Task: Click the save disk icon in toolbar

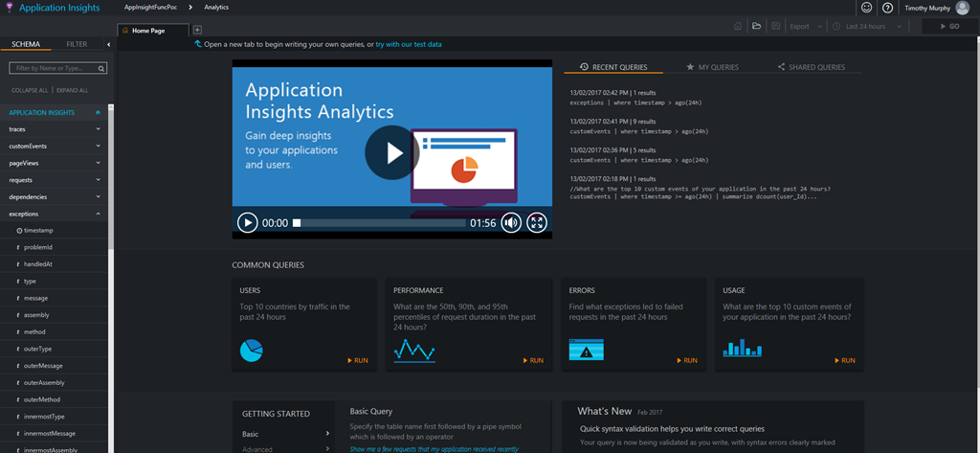Action: click(x=775, y=27)
